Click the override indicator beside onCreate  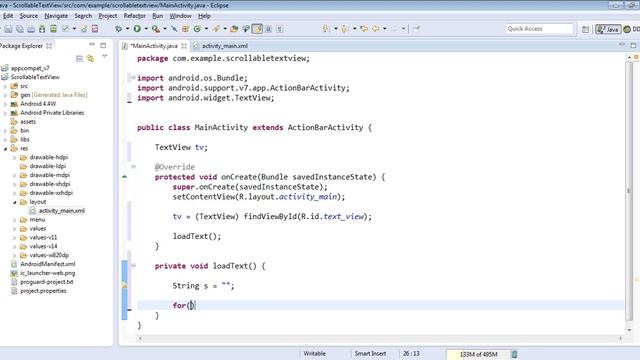tap(124, 177)
